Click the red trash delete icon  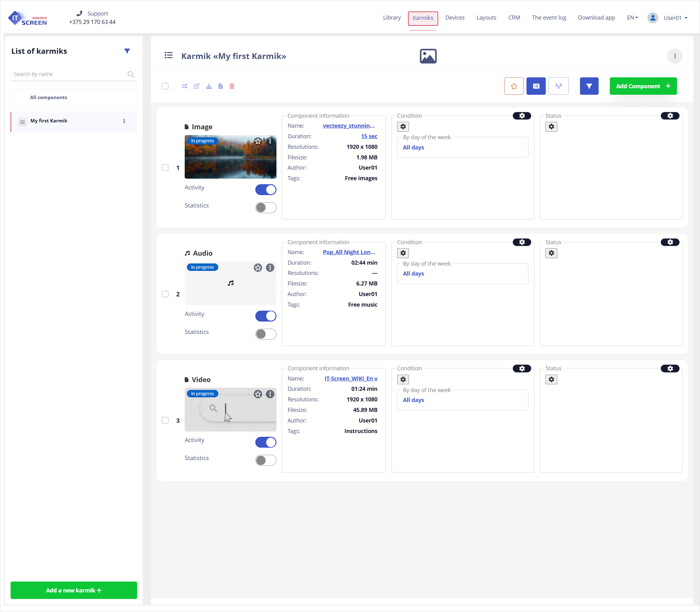point(232,86)
